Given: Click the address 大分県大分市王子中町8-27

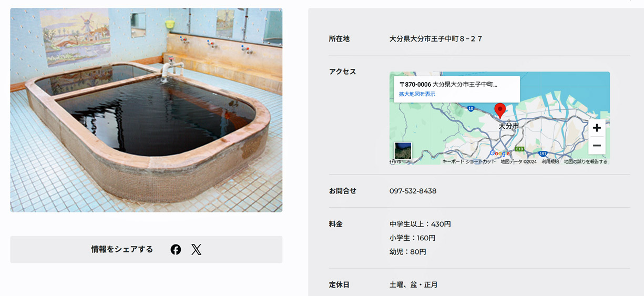Looking at the screenshot, I should [436, 39].
